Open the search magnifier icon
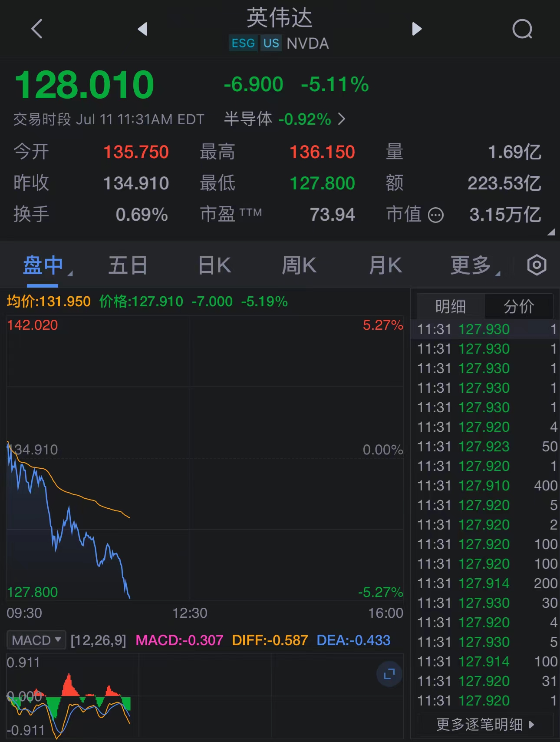560x742 pixels. click(x=522, y=29)
